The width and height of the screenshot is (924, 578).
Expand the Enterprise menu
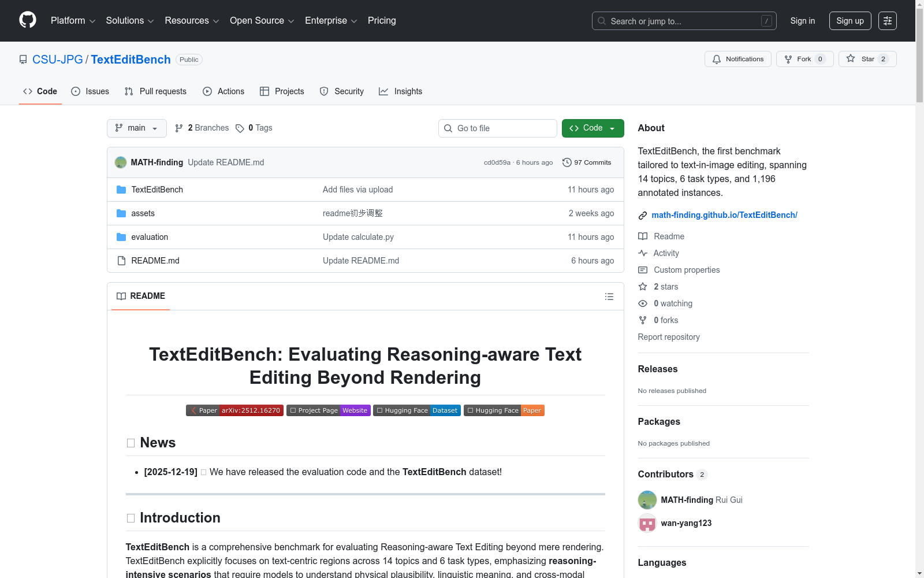tap(331, 21)
